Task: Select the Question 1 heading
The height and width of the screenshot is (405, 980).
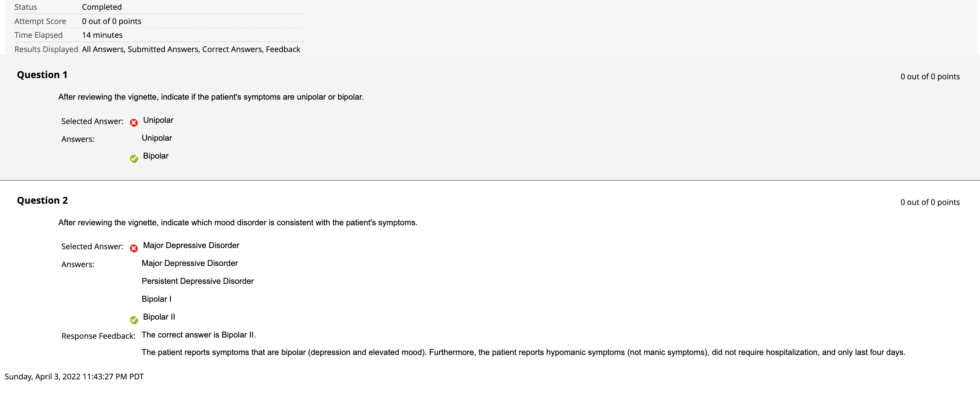Action: point(42,75)
